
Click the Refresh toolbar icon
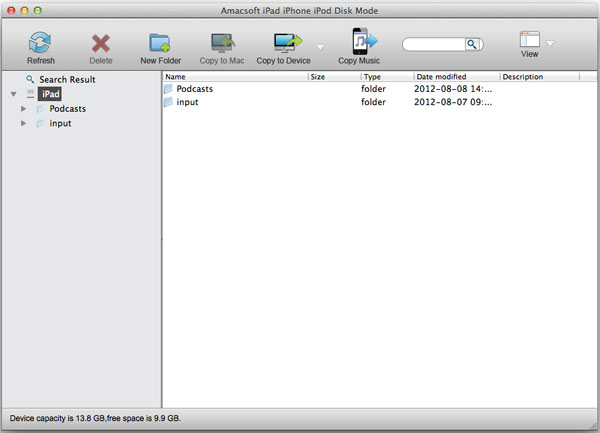click(40, 42)
